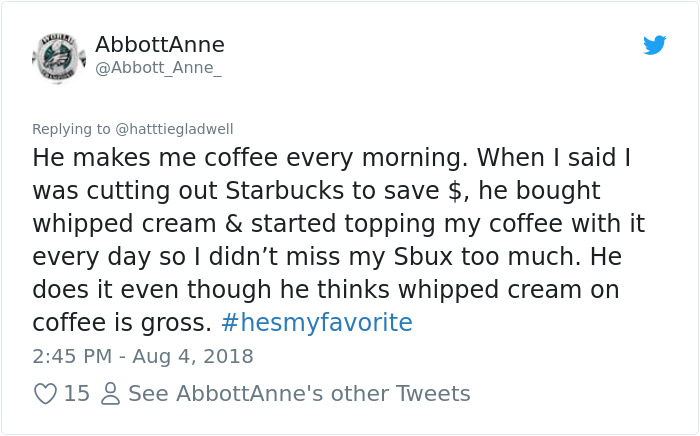Click the "Replying to" label

(72, 129)
